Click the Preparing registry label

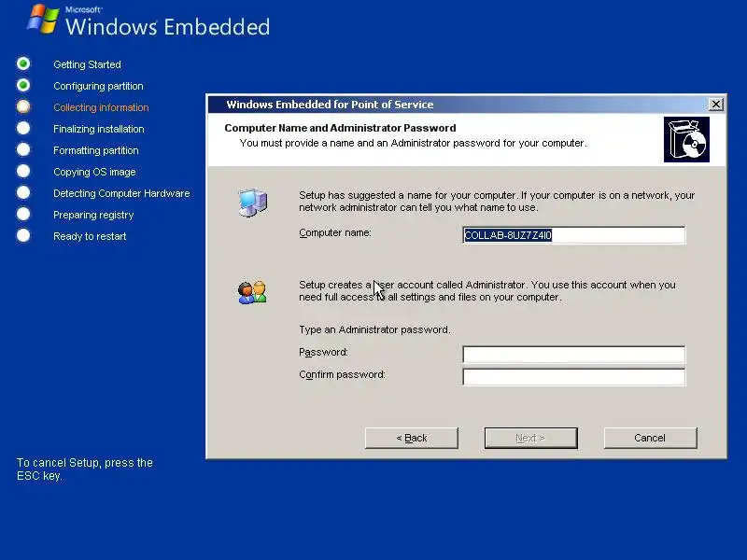click(x=93, y=215)
